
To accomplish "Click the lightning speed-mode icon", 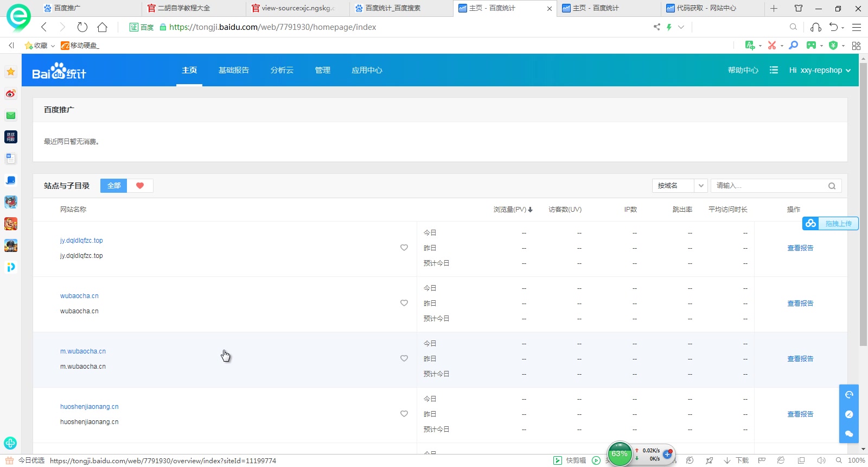I will (x=669, y=27).
